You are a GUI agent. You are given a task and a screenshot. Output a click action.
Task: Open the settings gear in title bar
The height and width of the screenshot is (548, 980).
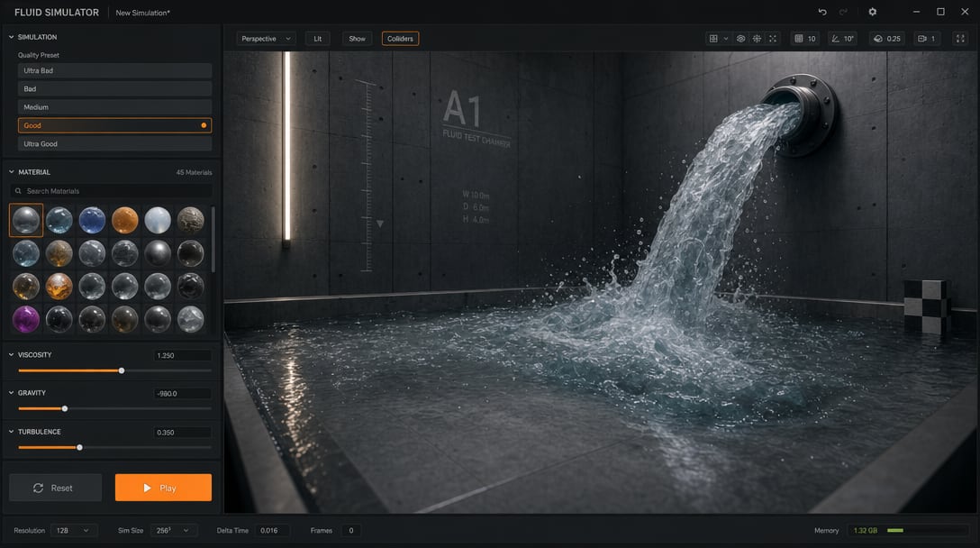point(873,12)
